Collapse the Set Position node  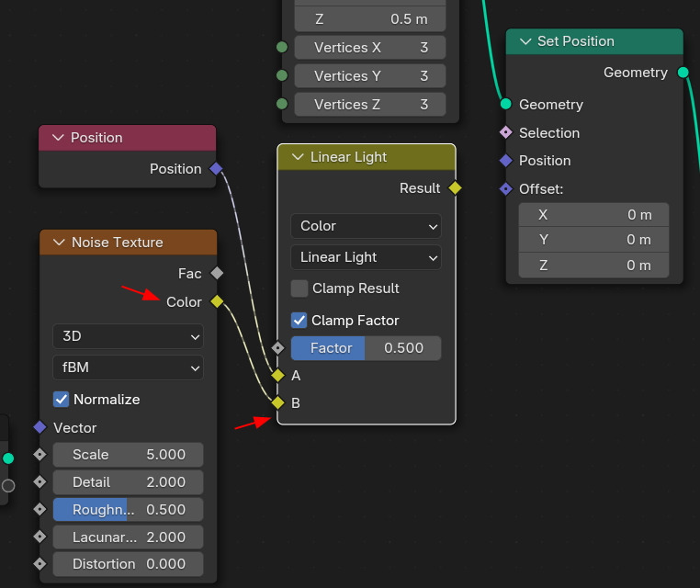525,41
